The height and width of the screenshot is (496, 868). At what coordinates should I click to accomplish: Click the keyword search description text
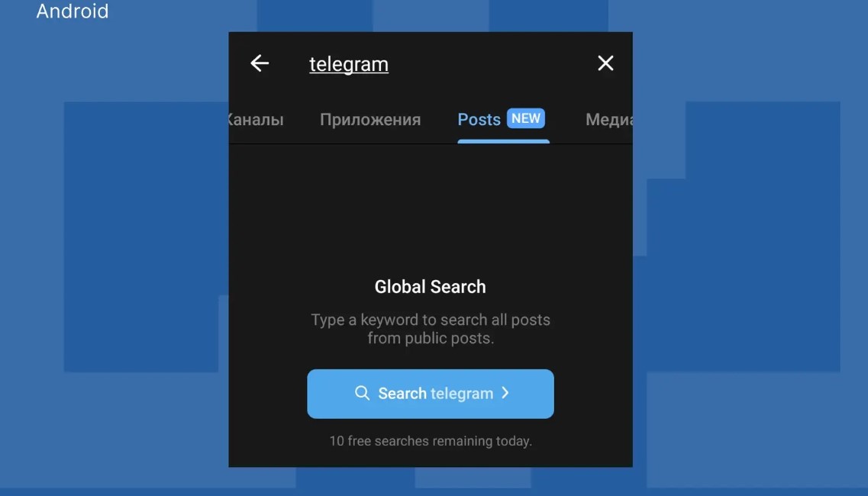(x=431, y=329)
